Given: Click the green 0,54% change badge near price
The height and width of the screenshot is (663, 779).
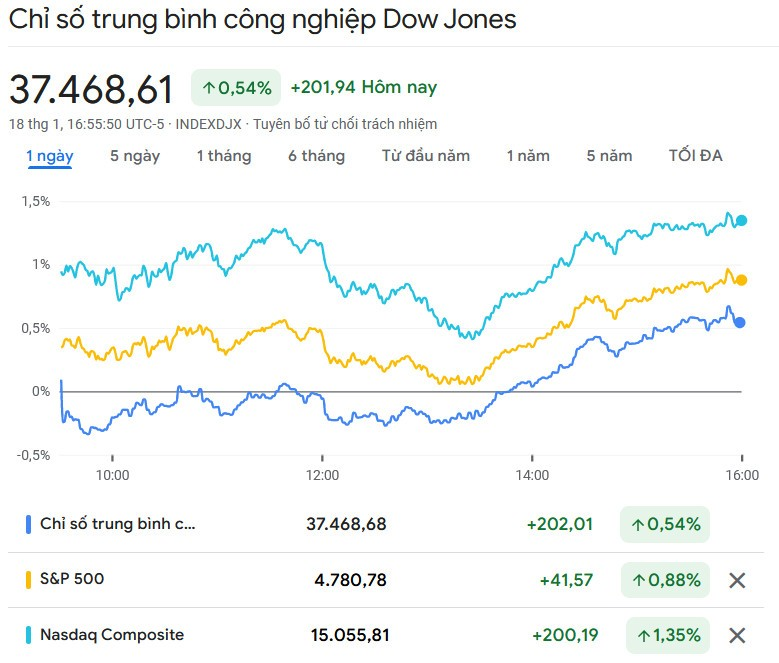Looking at the screenshot, I should 236,88.
